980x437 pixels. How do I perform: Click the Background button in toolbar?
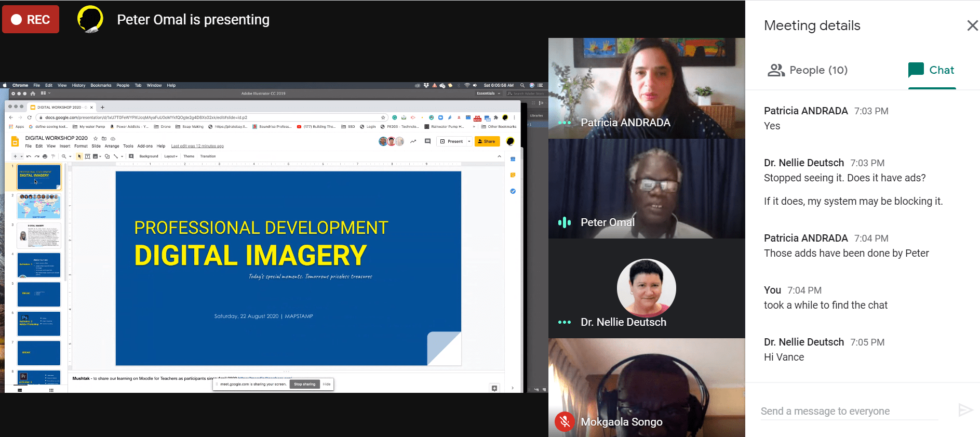pyautogui.click(x=149, y=156)
